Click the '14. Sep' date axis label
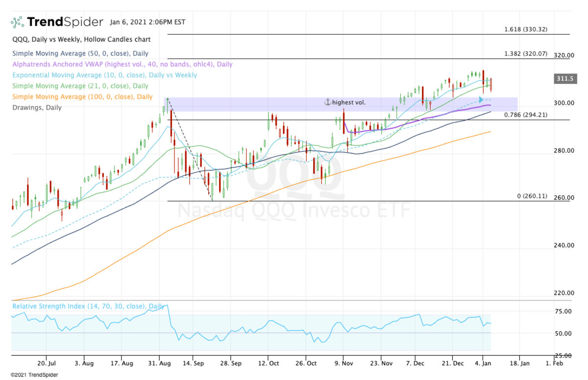This screenshot has height=380, width=588. click(x=193, y=363)
